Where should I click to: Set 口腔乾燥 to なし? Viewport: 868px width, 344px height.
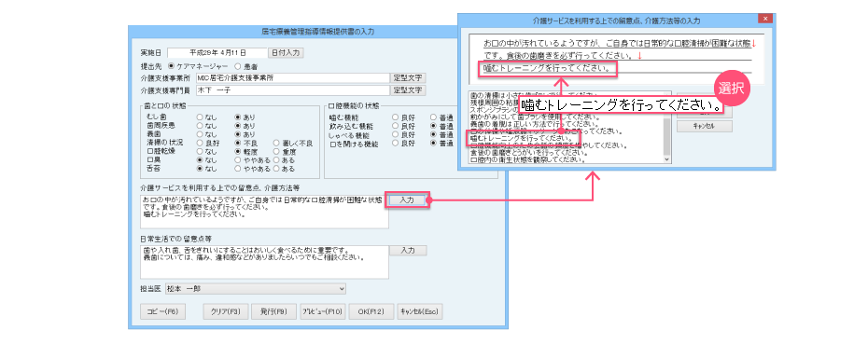click(x=200, y=151)
